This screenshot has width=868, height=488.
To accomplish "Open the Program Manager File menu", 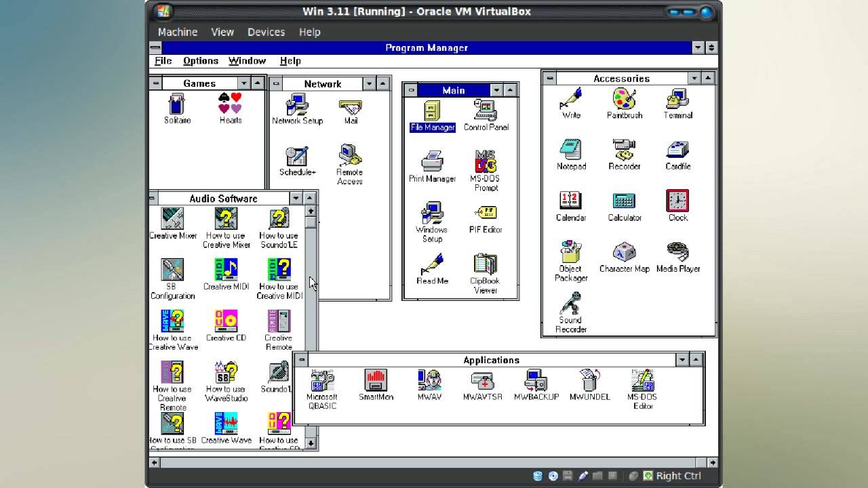I will pos(163,61).
